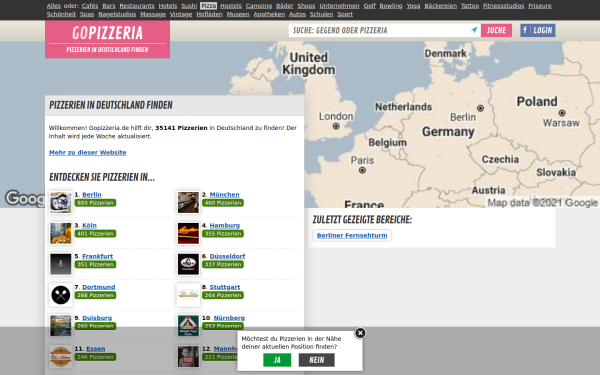Click the 355 Pizzerien badge for Hamburg
The height and width of the screenshot is (375, 600).
223,234
